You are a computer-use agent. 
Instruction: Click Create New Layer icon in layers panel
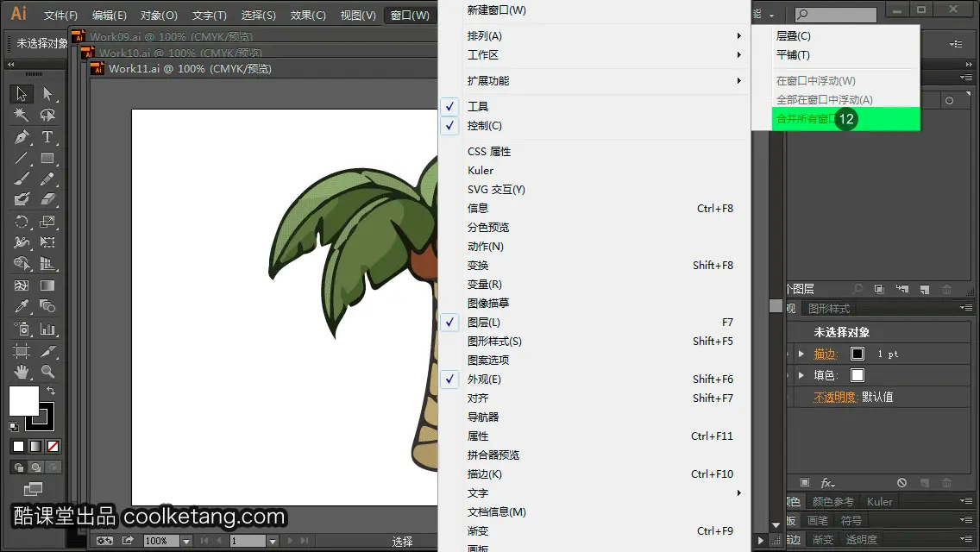[925, 289]
